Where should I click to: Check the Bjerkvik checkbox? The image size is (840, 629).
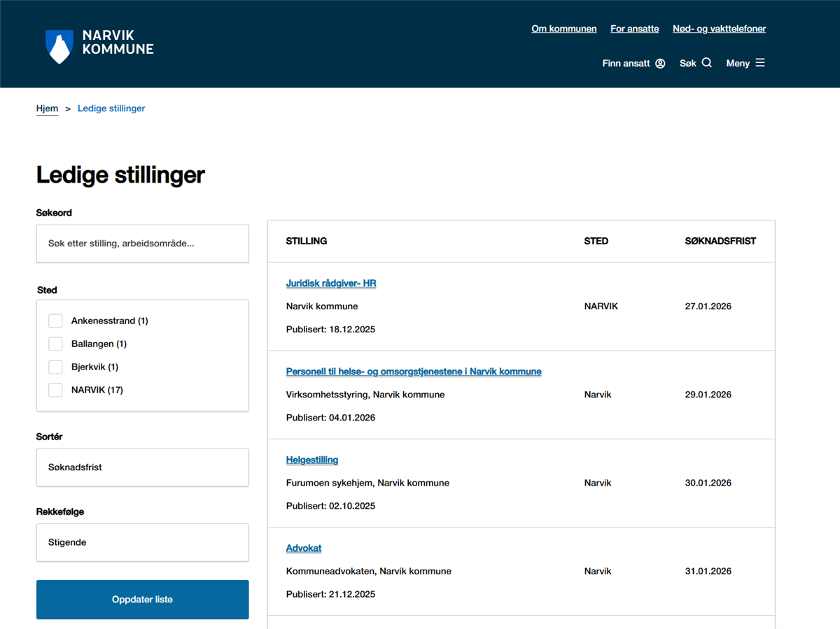[x=55, y=367]
